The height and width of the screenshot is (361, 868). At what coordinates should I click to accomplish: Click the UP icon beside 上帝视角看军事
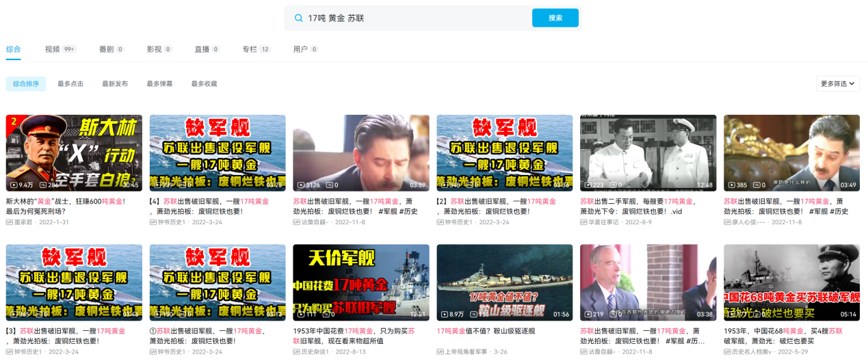tap(440, 352)
